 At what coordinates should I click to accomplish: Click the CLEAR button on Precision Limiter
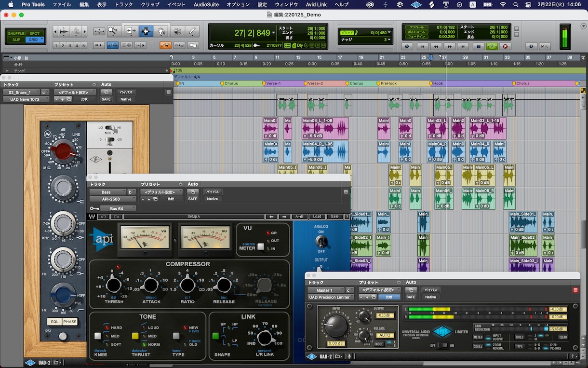coord(563,337)
